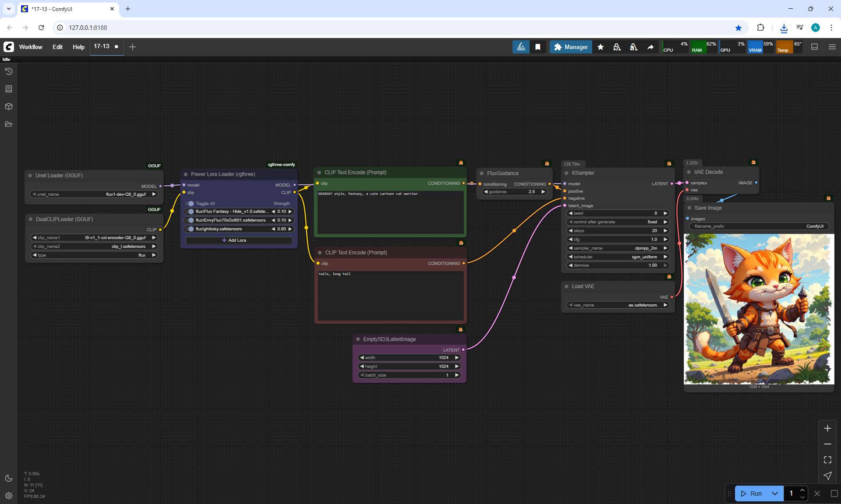This screenshot has width=841, height=504.
Task: Click the guidance 2.5 slider field
Action: pyautogui.click(x=515, y=192)
